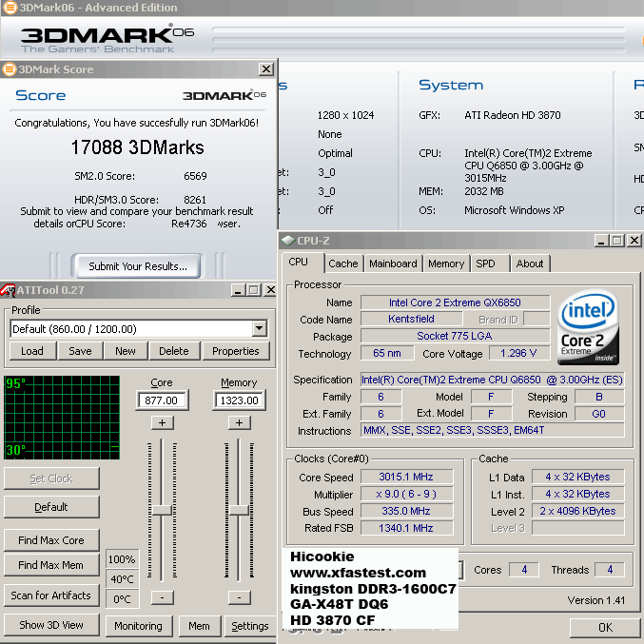This screenshot has width=644, height=644.
Task: Open the About tab in CPU-Z
Action: [530, 263]
